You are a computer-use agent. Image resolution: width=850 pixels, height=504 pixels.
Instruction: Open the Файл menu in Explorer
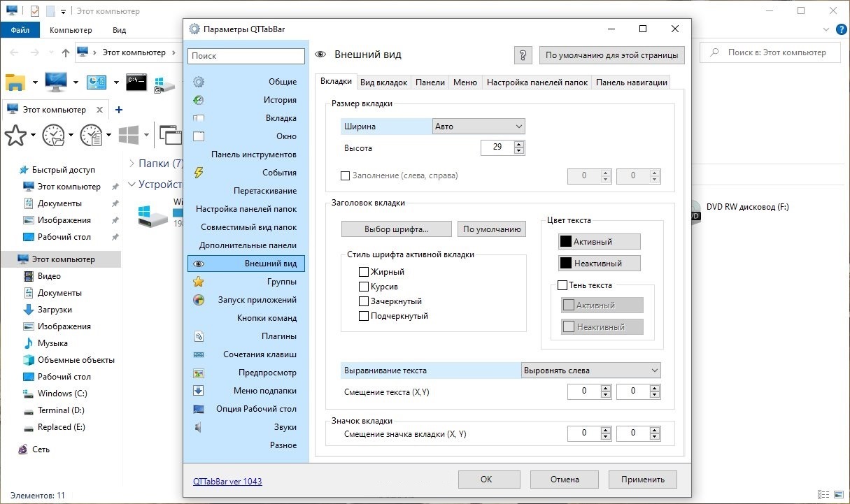click(x=20, y=30)
